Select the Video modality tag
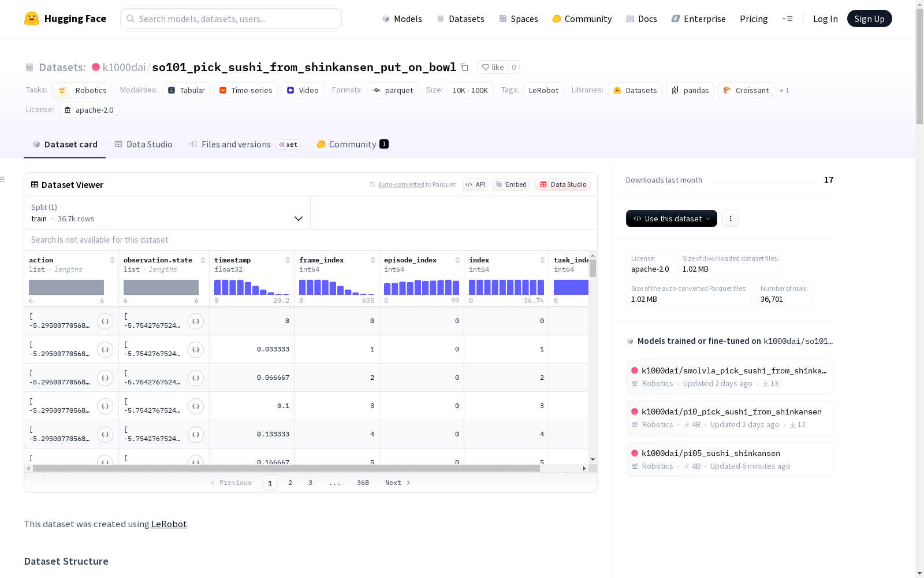924x578 pixels. click(x=303, y=90)
